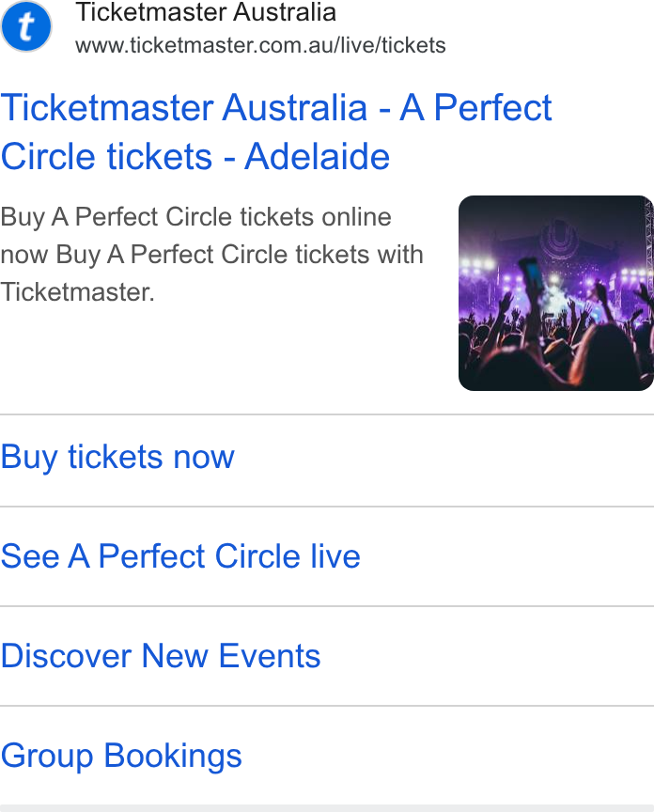Click 'tickets' in the result URL path

pyautogui.click(x=413, y=45)
